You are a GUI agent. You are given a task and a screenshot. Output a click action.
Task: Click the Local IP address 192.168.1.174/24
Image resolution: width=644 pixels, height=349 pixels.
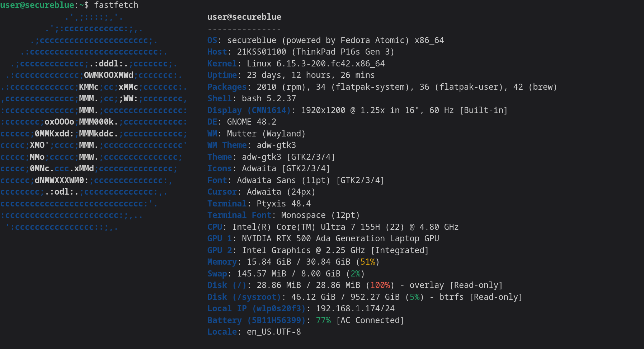[x=355, y=308]
